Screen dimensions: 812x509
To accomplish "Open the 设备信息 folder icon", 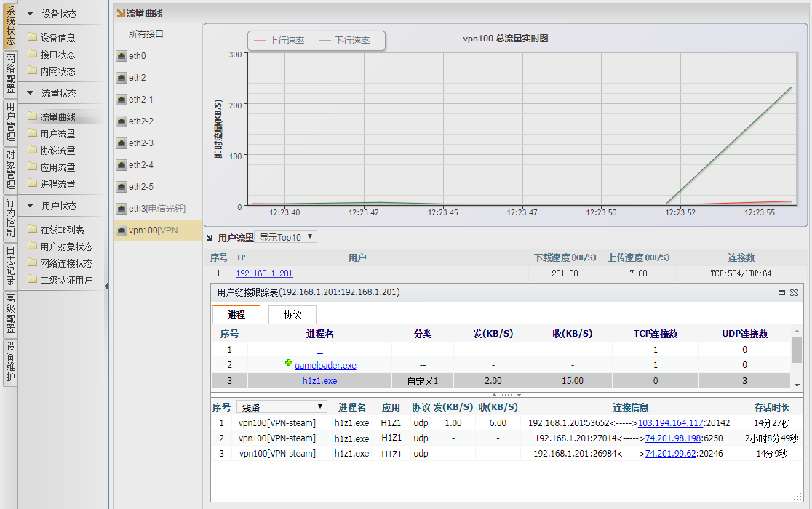I will 32,38.
